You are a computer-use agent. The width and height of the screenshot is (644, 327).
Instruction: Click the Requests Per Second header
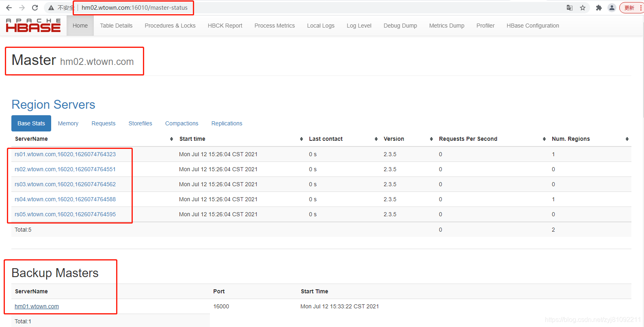[468, 139]
